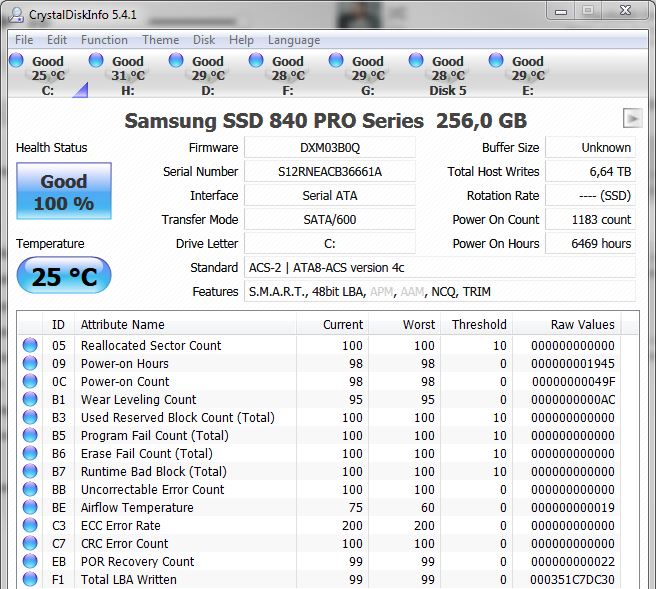Open the Edit menu

(57, 40)
